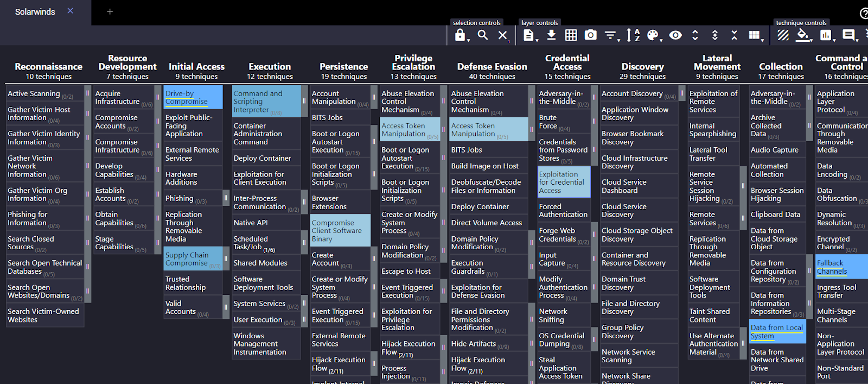
Task: Click the Browser Extensions cell
Action: (341, 203)
